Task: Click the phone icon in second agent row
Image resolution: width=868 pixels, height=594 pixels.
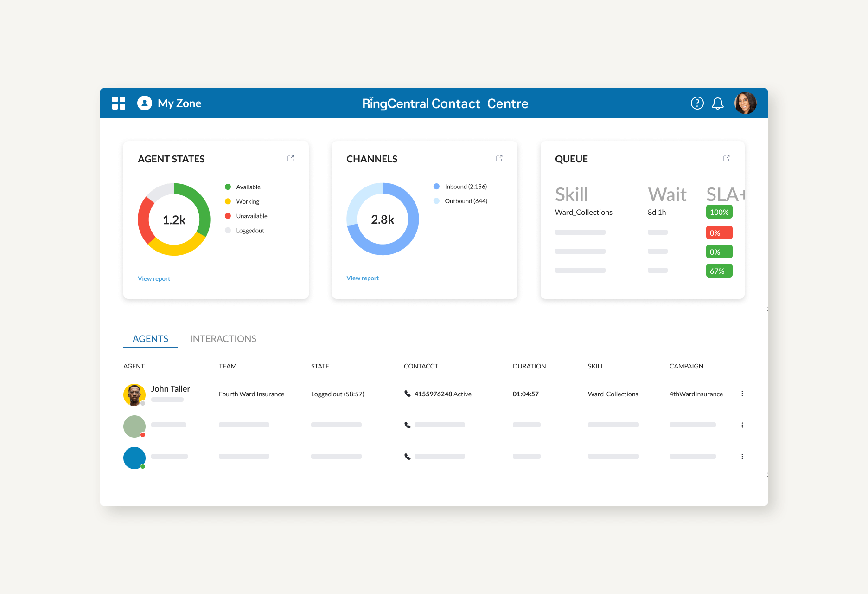Action: coord(407,425)
